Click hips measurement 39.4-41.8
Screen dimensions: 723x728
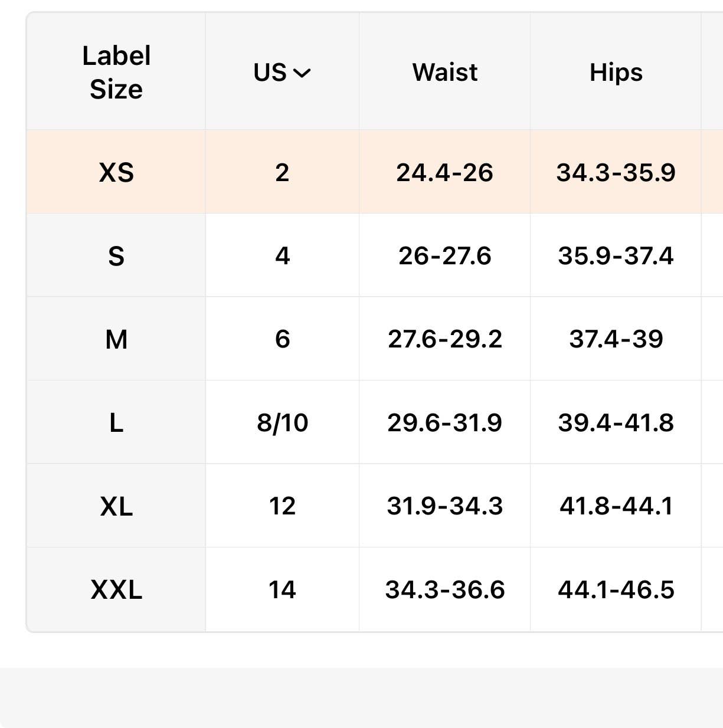[616, 423]
